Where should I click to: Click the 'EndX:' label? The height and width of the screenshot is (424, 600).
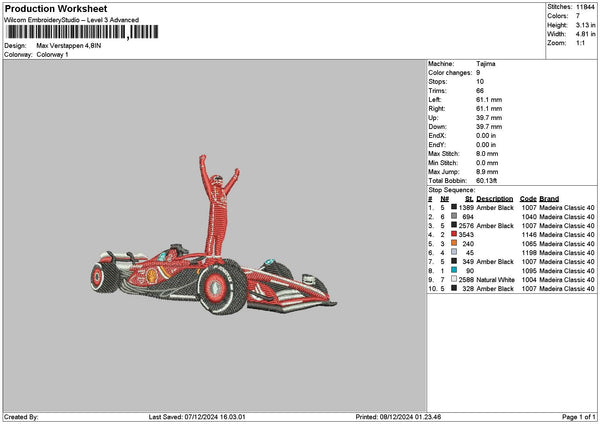(437, 136)
